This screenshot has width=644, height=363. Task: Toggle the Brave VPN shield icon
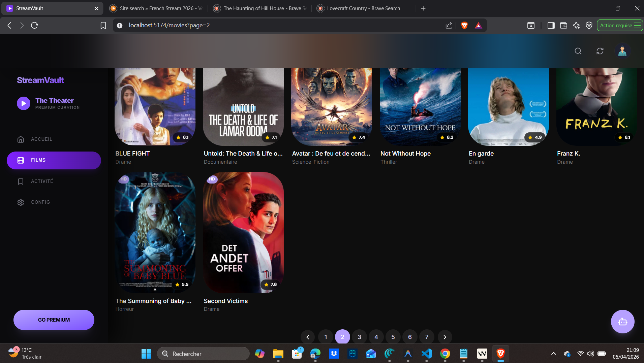(x=589, y=25)
